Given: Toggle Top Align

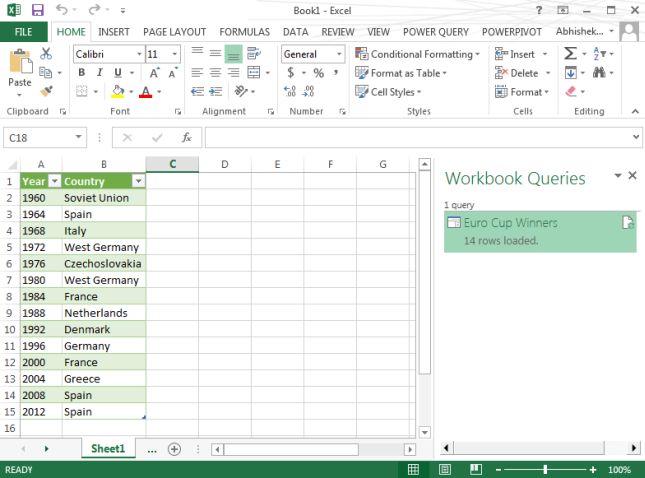Looking at the screenshot, I should [197, 52].
